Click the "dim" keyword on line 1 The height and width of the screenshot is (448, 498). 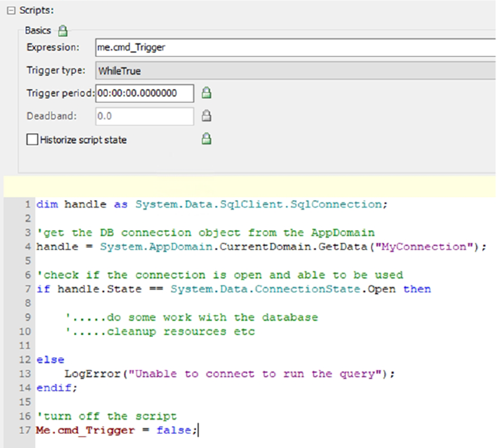[47, 204]
